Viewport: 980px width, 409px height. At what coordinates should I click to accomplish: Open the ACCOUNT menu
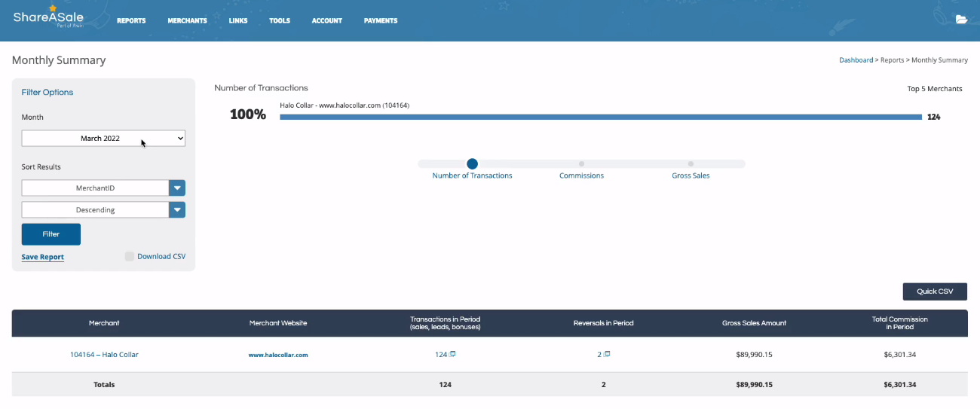(327, 20)
